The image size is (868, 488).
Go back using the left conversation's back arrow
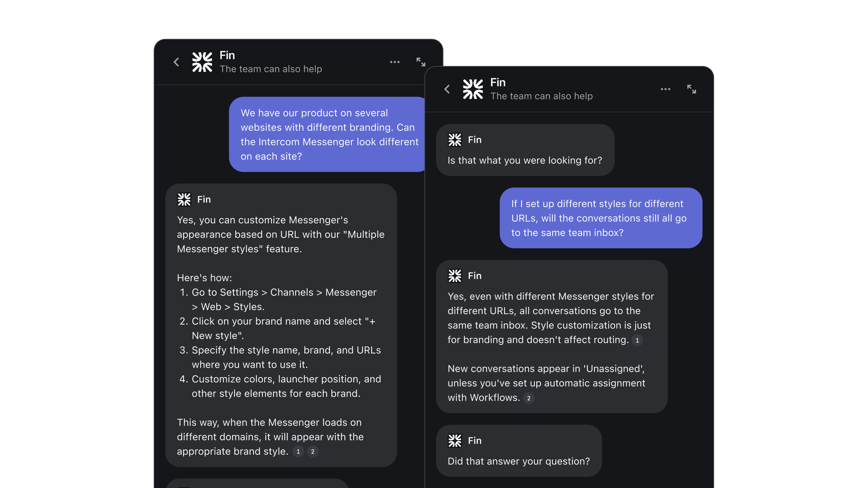176,62
